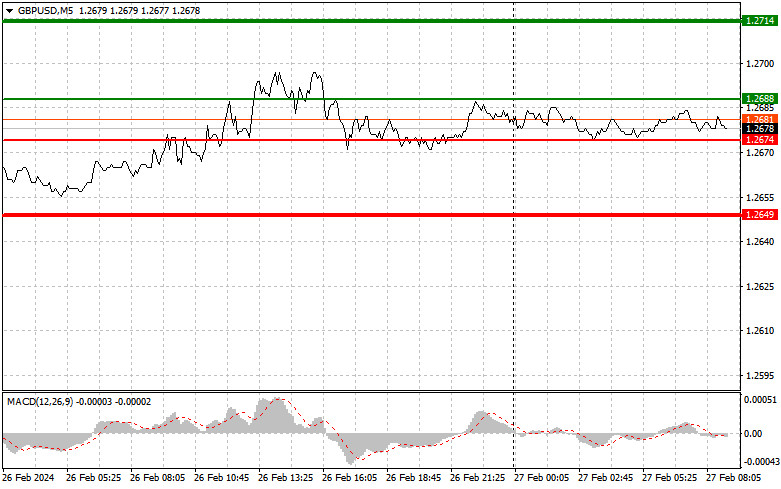Viewport: 781px width, 489px height.
Task: Select the thick green 1.2714 horizontal line
Action: [x=372, y=21]
